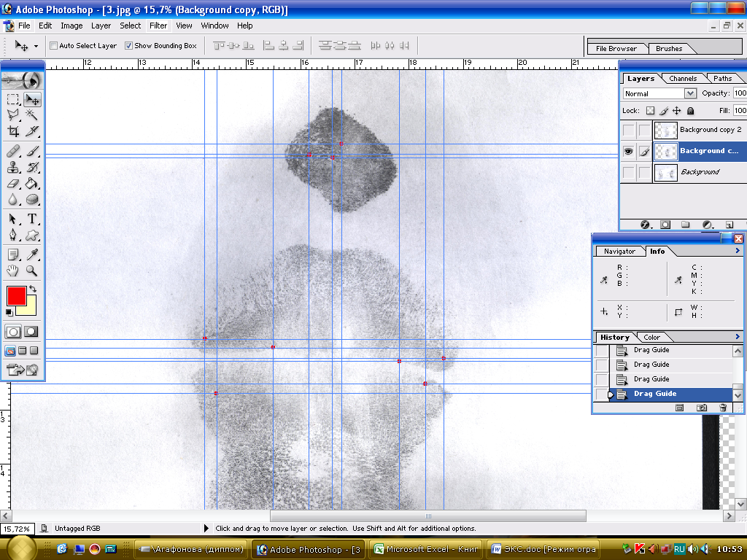Viewport: 747px width, 560px height.
Task: Uncheck Show Bounding Box option
Action: 129,46
